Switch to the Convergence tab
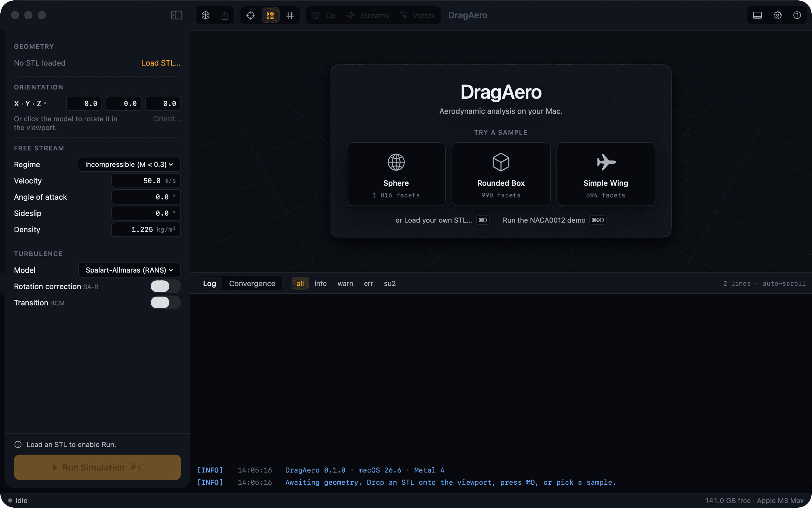812x508 pixels. click(x=252, y=284)
